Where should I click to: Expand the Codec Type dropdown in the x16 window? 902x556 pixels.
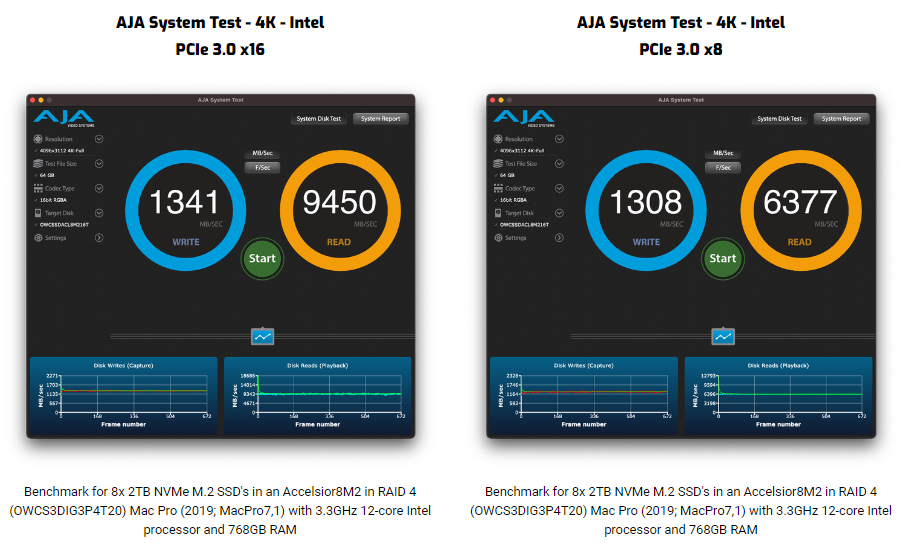[99, 189]
